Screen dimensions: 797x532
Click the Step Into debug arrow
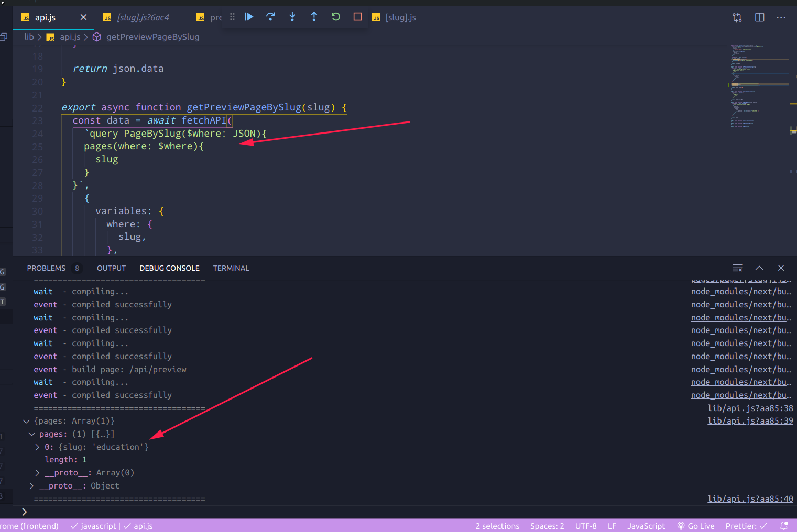(292, 17)
